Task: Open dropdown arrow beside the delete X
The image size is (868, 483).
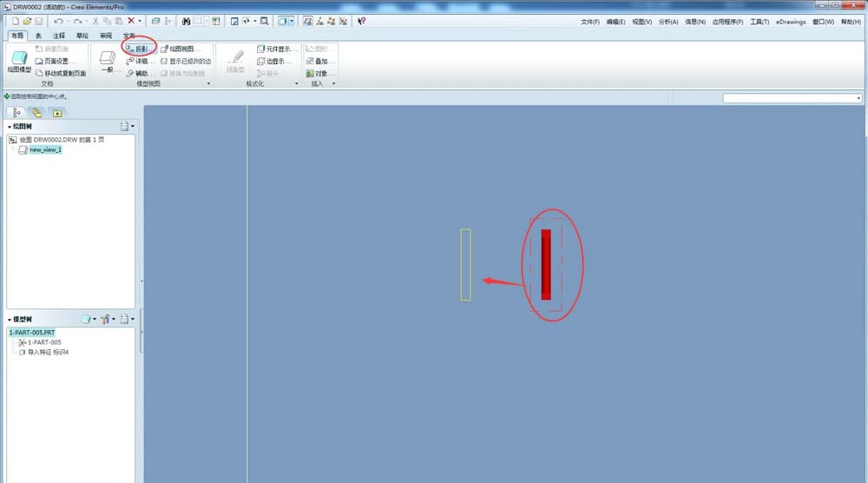Action: [x=140, y=21]
